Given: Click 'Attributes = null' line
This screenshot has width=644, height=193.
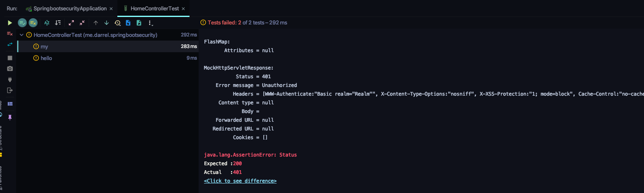Looking at the screenshot, I should (x=249, y=51).
